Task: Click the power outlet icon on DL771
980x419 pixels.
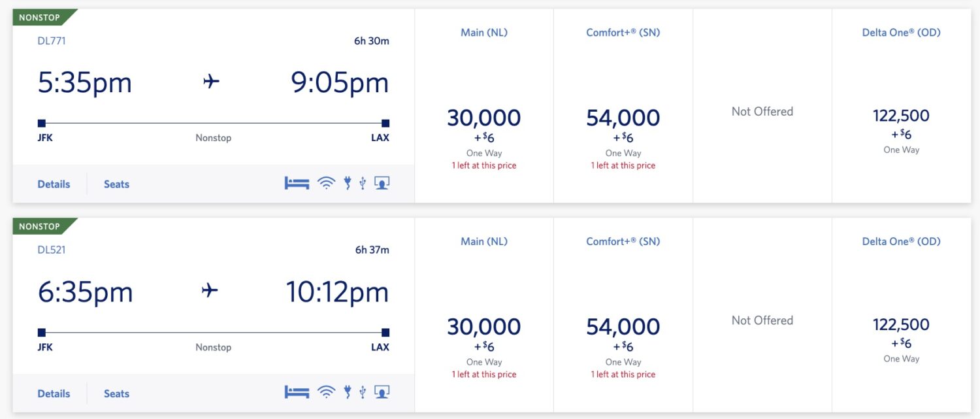Action: coord(346,182)
